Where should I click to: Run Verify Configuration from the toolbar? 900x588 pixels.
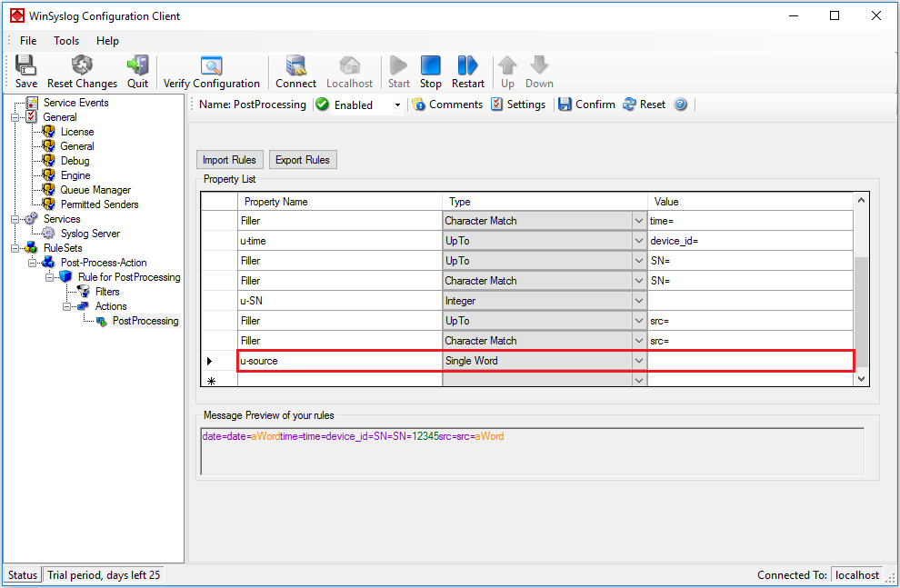[x=211, y=72]
